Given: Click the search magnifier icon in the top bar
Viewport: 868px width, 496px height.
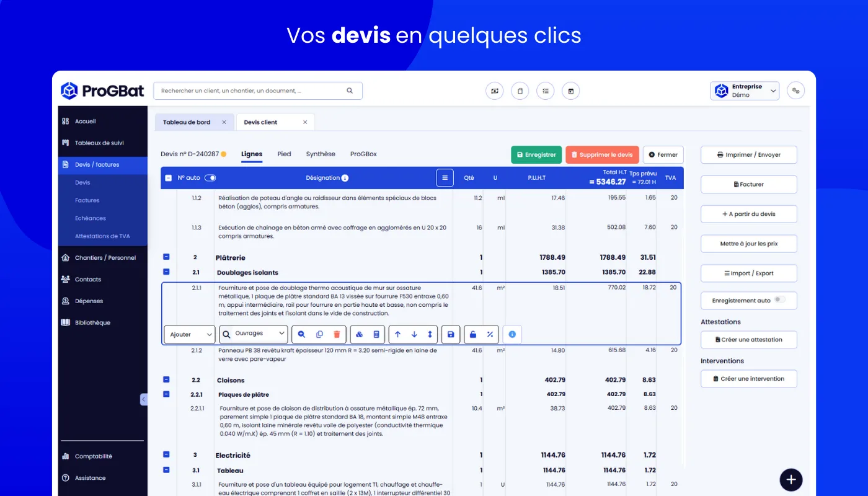Looking at the screenshot, I should [x=350, y=91].
